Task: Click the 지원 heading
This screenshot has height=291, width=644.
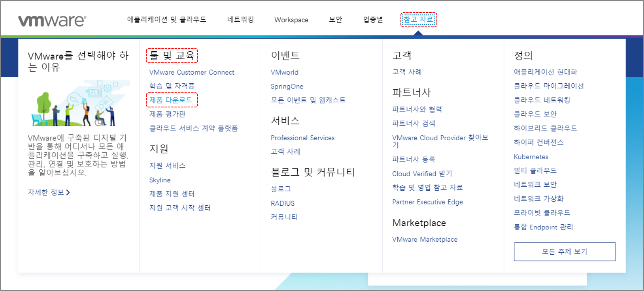Action: click(159, 149)
